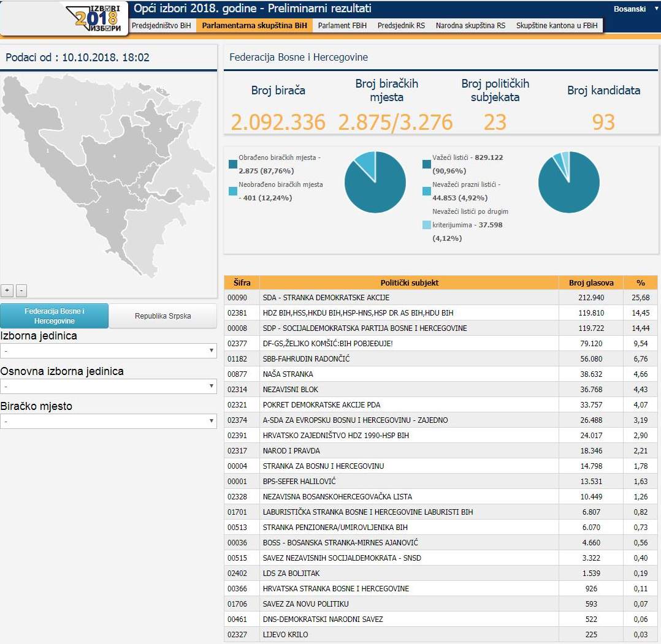Zoom out the map with minus button

(21, 290)
